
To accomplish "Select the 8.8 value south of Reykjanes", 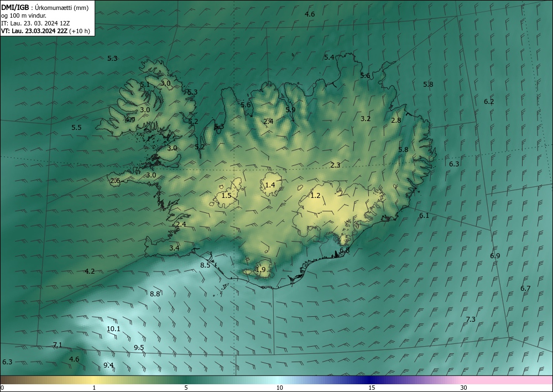I will tap(155, 294).
